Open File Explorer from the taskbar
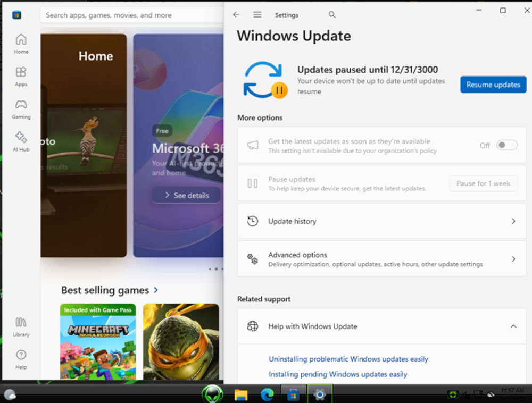The width and height of the screenshot is (532, 403). pos(241,394)
